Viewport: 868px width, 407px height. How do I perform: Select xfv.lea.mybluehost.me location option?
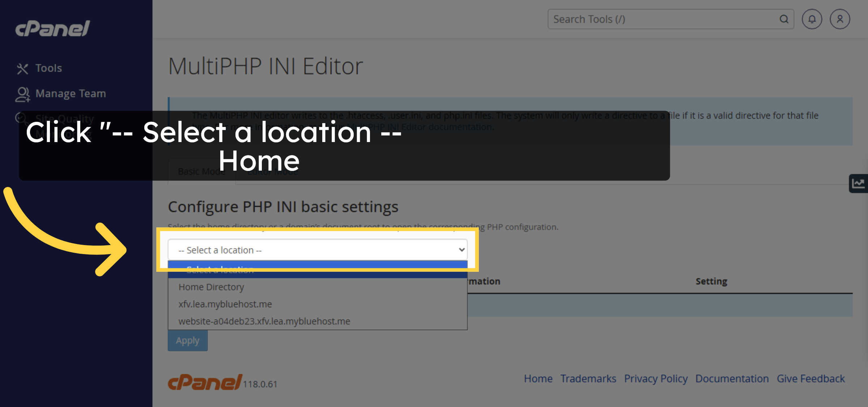tap(225, 304)
